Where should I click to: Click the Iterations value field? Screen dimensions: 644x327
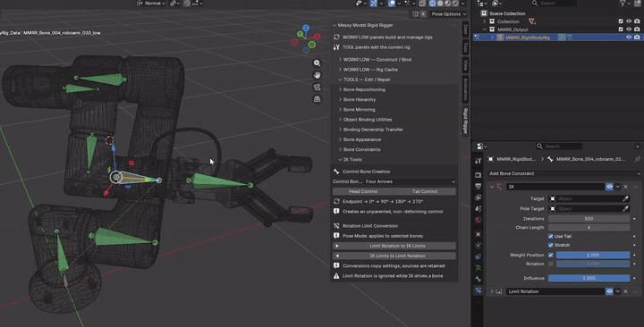tap(589, 219)
